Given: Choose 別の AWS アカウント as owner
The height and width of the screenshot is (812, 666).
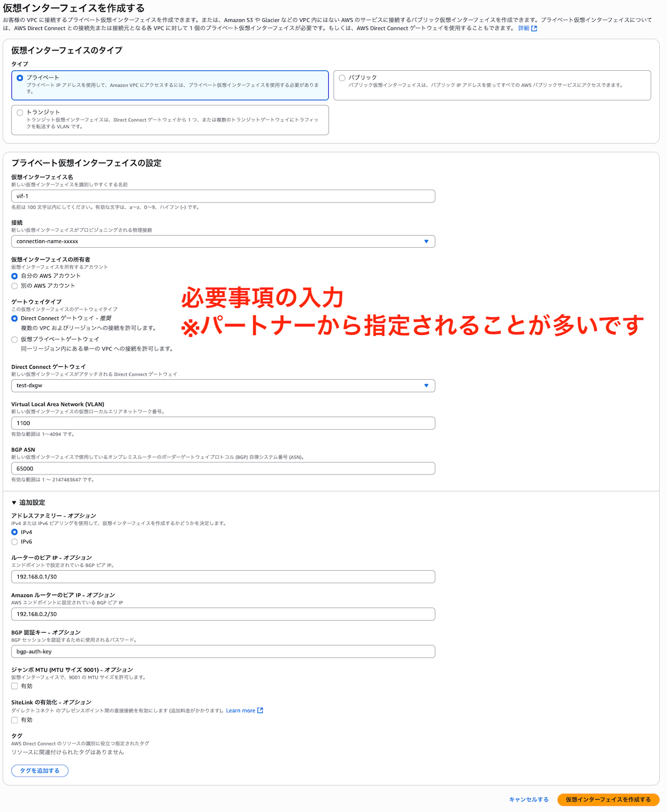Looking at the screenshot, I should pyautogui.click(x=15, y=286).
